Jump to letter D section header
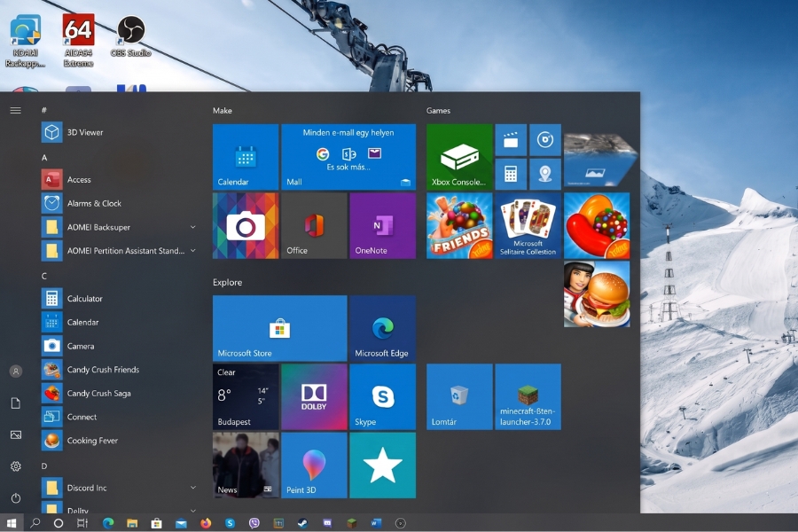 coord(44,465)
